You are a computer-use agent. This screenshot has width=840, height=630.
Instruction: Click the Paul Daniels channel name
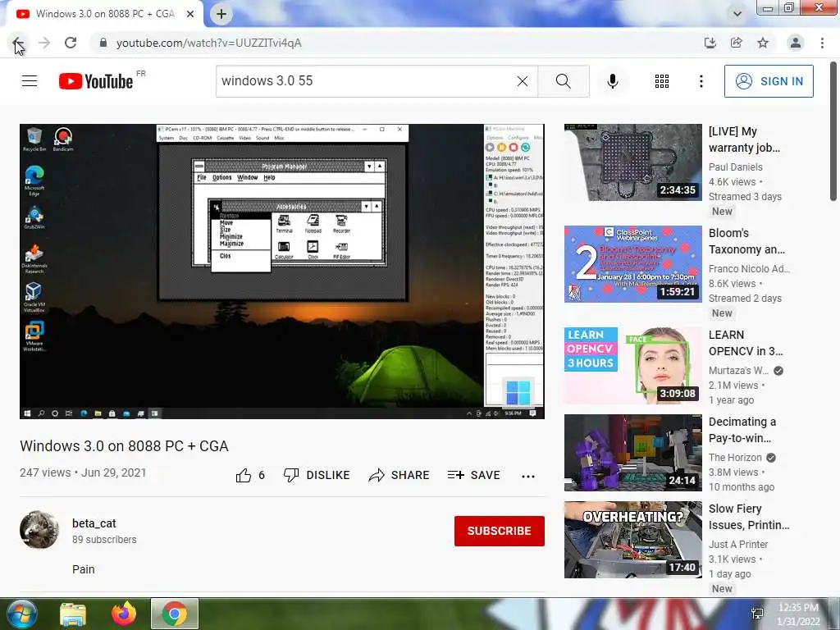point(736,167)
